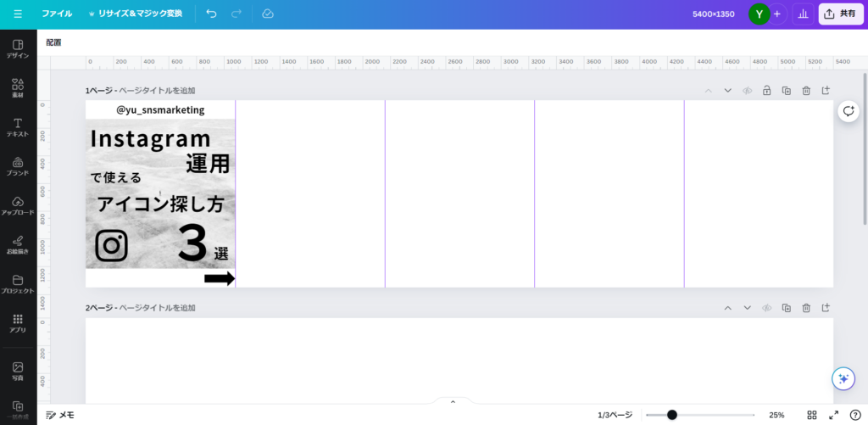The height and width of the screenshot is (425, 868).
Task: Select the Instagram logo graphic
Action: click(112, 245)
